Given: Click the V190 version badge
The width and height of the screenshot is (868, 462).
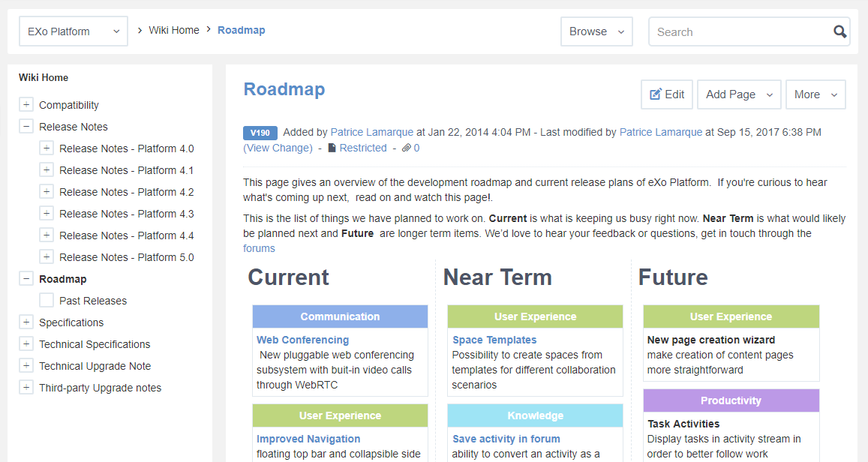Looking at the screenshot, I should [x=260, y=133].
